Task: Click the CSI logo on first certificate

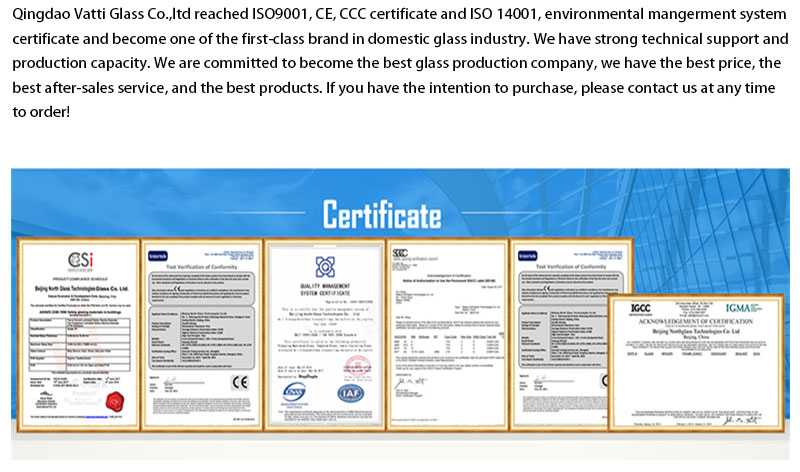Action: pyautogui.click(x=80, y=260)
